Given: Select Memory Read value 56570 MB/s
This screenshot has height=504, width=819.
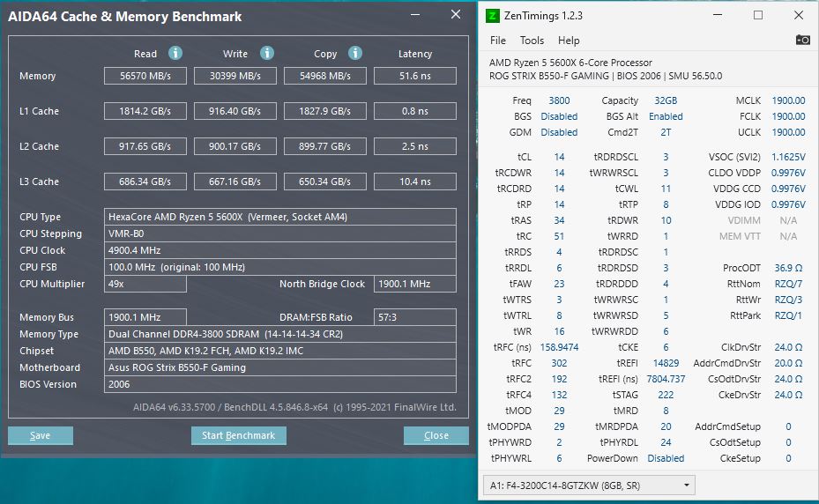Looking at the screenshot, I should tap(145, 76).
